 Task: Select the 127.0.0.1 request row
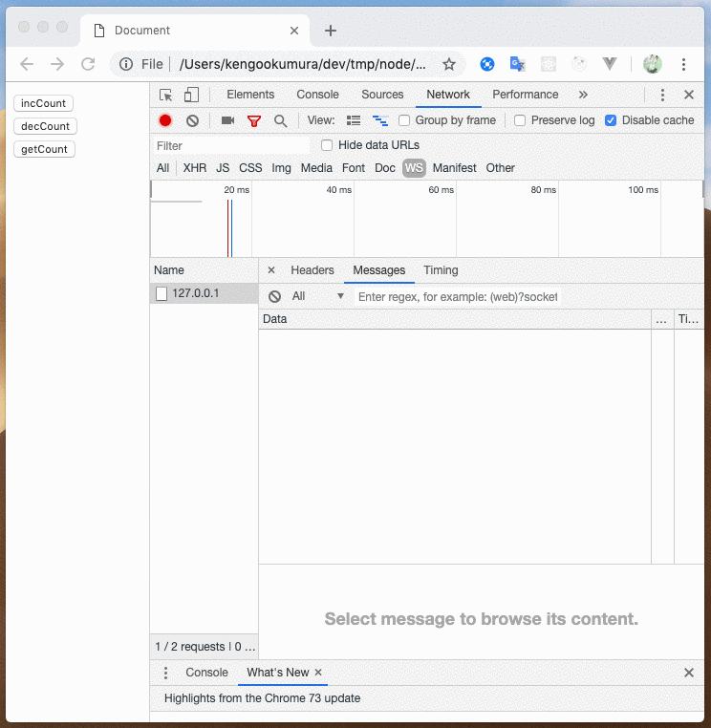(205, 293)
